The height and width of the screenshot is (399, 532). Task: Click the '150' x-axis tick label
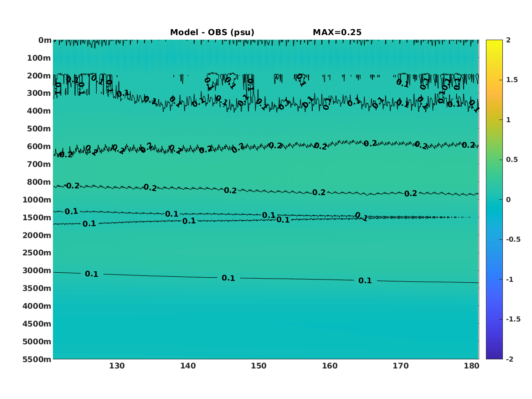pyautogui.click(x=259, y=366)
